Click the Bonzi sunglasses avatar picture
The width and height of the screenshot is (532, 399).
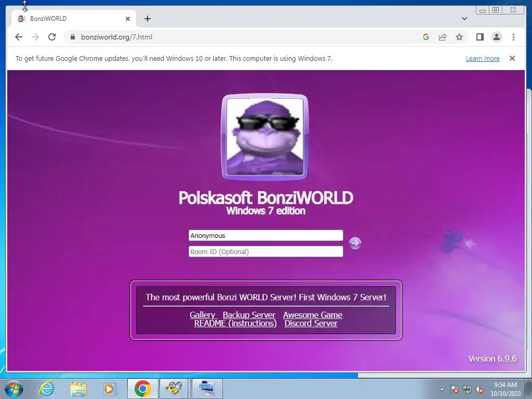click(x=265, y=137)
